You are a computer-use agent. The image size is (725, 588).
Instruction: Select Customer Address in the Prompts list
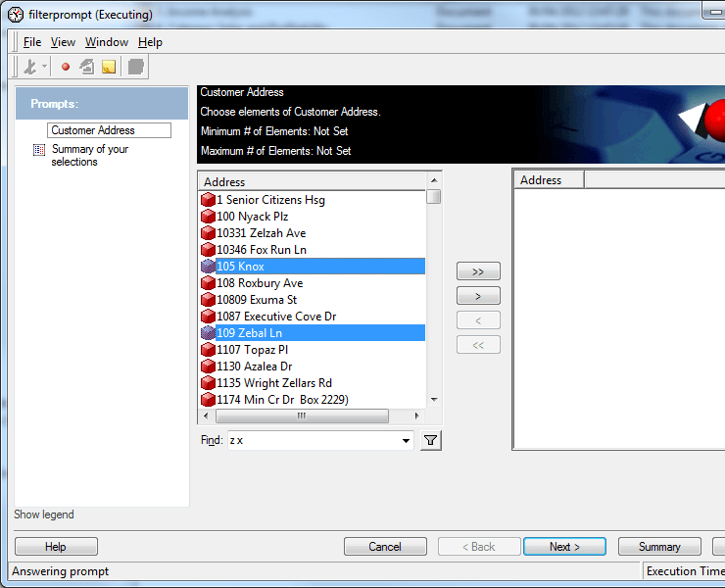109,130
